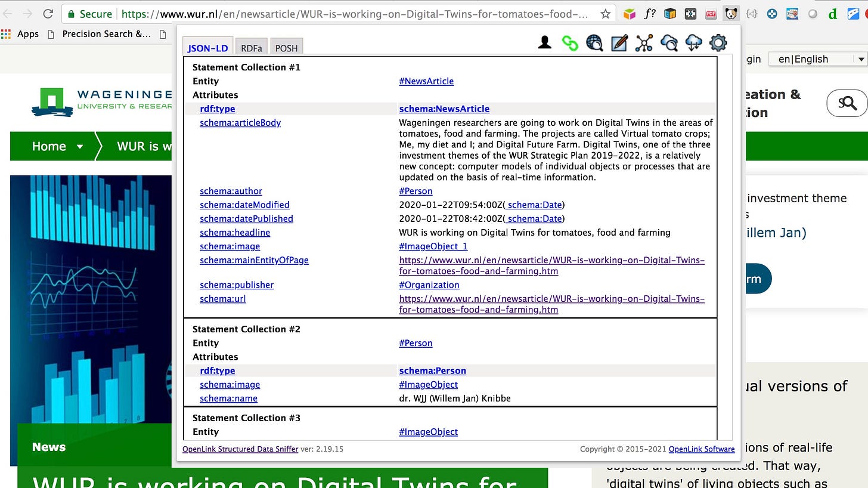Click the curly braces extension icon
Image resolution: width=868 pixels, height=488 pixels.
[x=752, y=13]
